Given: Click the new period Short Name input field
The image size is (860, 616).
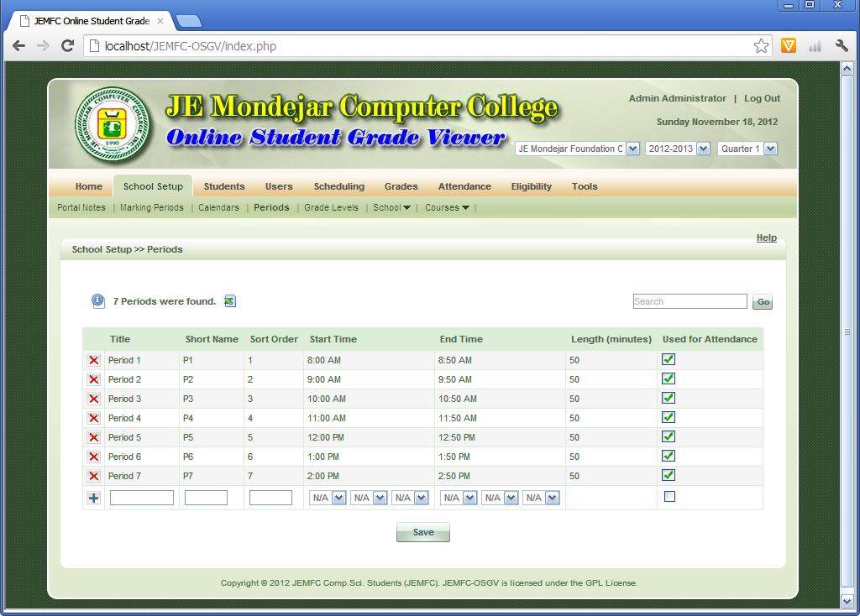Looking at the screenshot, I should 206,498.
